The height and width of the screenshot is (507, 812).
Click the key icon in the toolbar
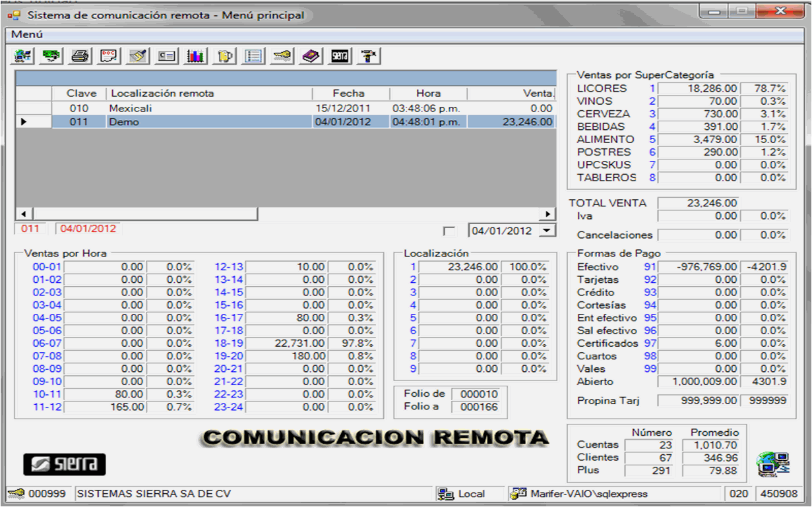click(x=282, y=56)
